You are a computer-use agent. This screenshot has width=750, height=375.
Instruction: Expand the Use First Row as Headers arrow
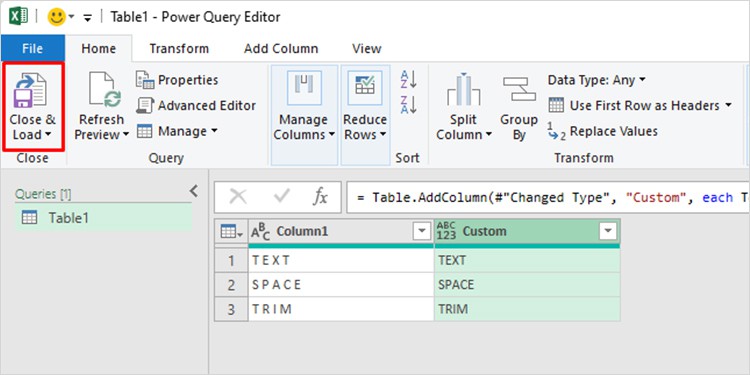(728, 105)
